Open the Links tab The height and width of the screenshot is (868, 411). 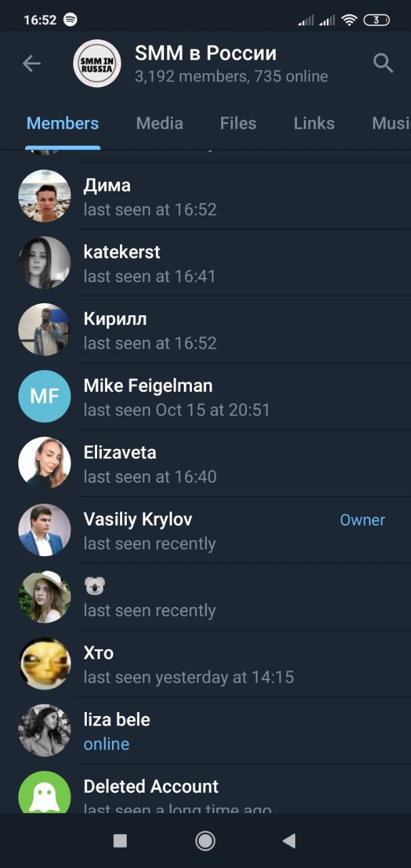314,123
